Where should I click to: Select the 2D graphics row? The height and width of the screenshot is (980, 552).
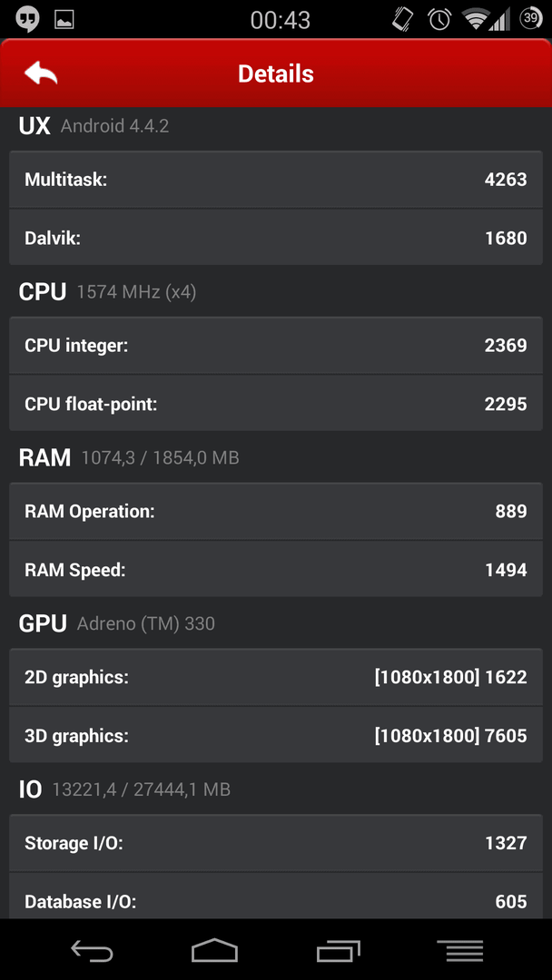pyautogui.click(x=276, y=677)
